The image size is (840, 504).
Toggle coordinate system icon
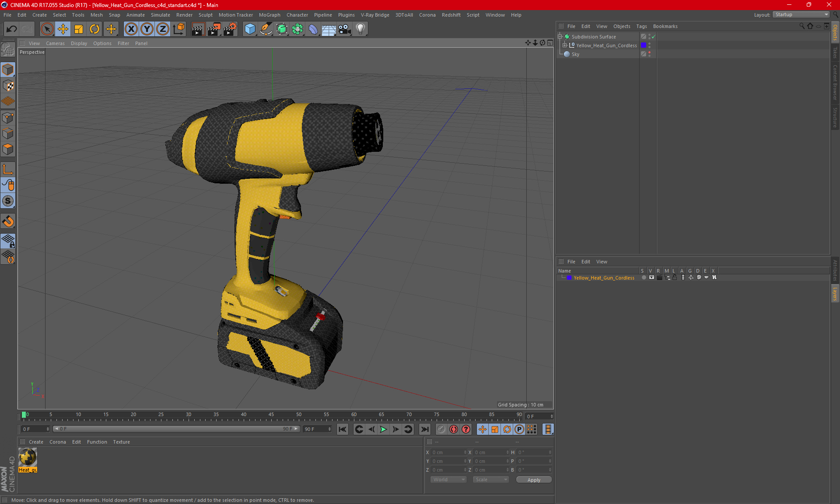point(178,29)
